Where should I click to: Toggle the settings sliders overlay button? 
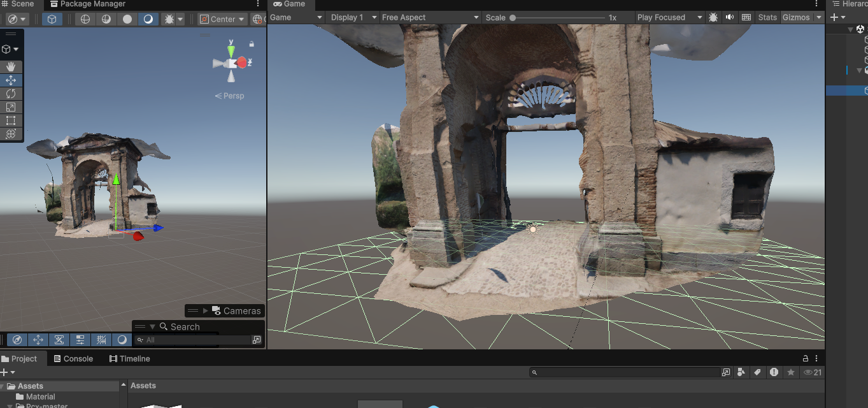(x=80, y=340)
